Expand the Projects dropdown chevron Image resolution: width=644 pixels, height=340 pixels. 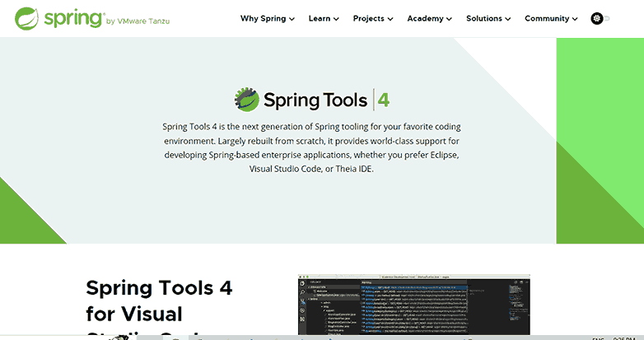coord(390,19)
